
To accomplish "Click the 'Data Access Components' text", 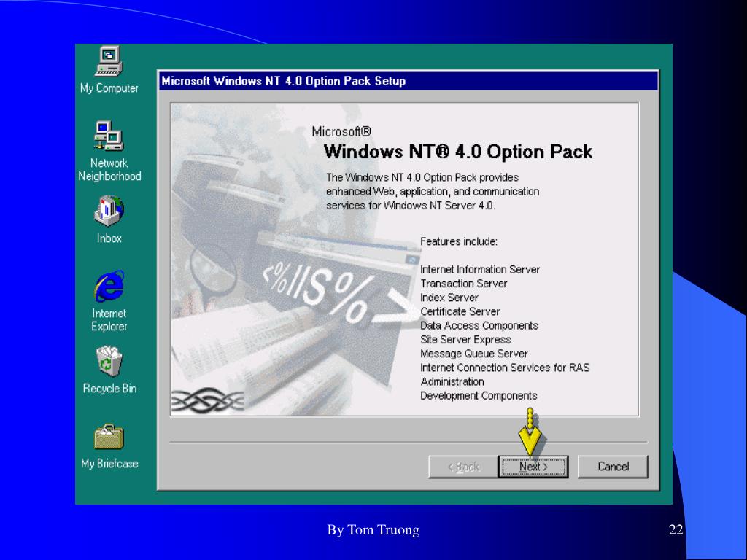I will (479, 326).
